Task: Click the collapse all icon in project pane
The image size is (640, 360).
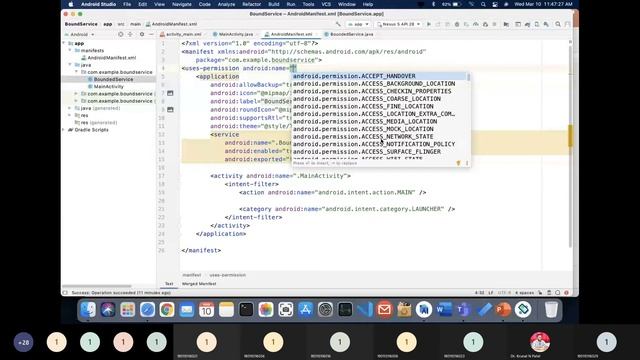Action: point(130,34)
